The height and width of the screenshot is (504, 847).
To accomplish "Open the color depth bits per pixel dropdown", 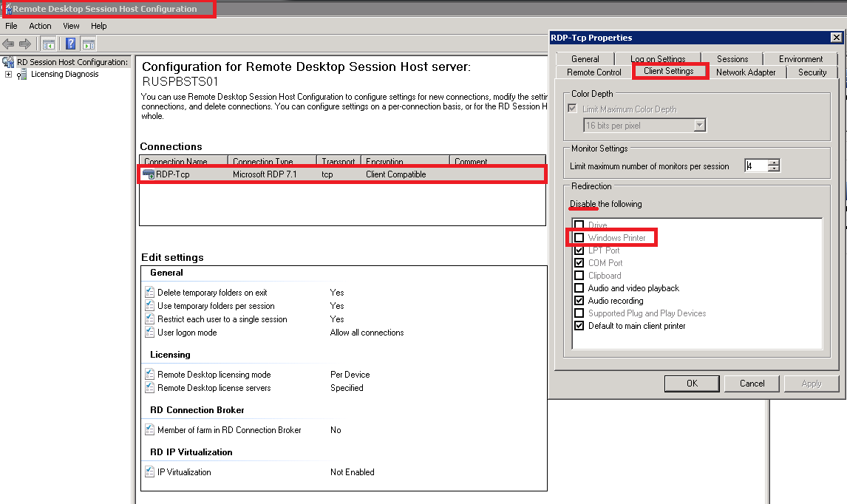I will 700,126.
